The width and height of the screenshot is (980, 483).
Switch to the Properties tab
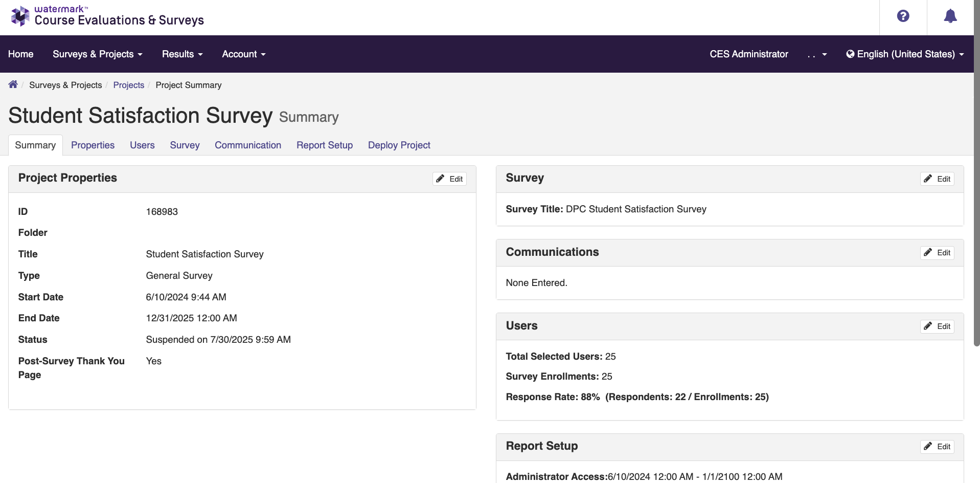click(93, 145)
